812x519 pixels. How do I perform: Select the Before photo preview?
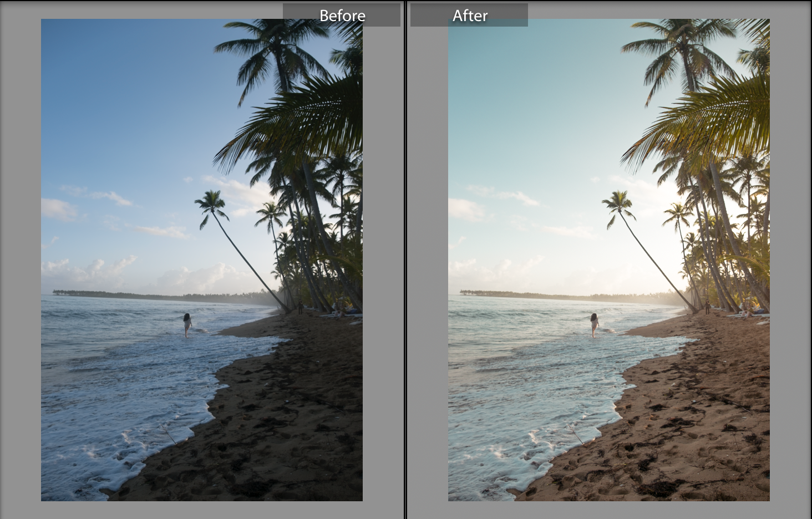[x=202, y=260]
